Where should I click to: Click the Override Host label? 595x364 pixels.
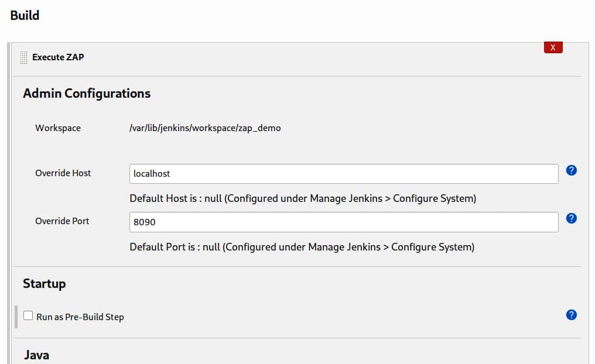[63, 173]
